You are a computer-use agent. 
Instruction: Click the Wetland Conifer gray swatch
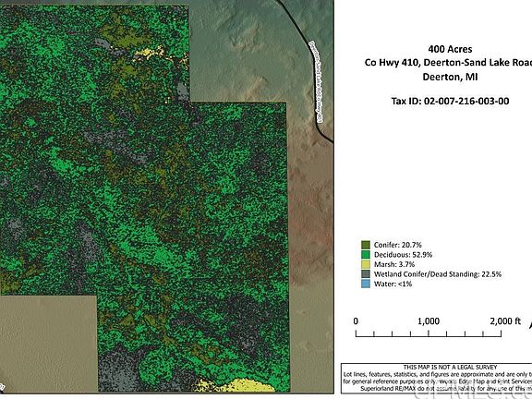366,274
